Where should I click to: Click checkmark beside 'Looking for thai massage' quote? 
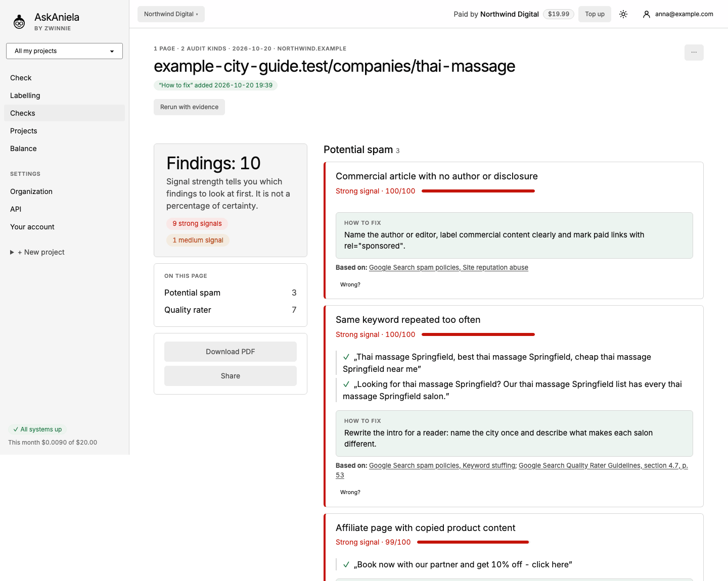point(346,384)
